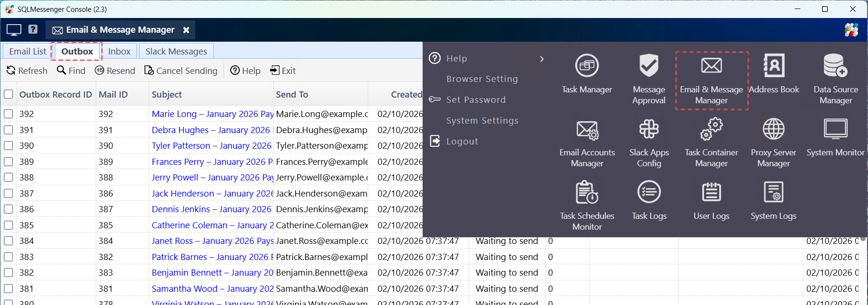Open the System Logs icon

pos(773,192)
